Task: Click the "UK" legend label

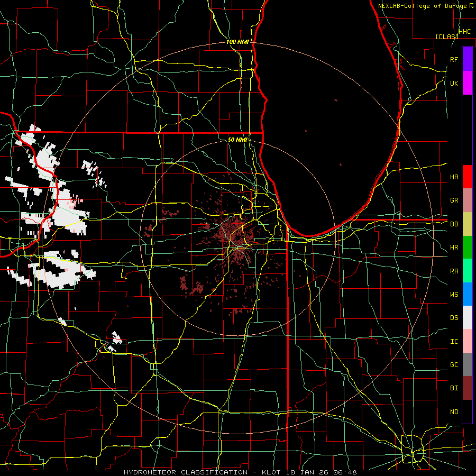Action: (x=454, y=83)
